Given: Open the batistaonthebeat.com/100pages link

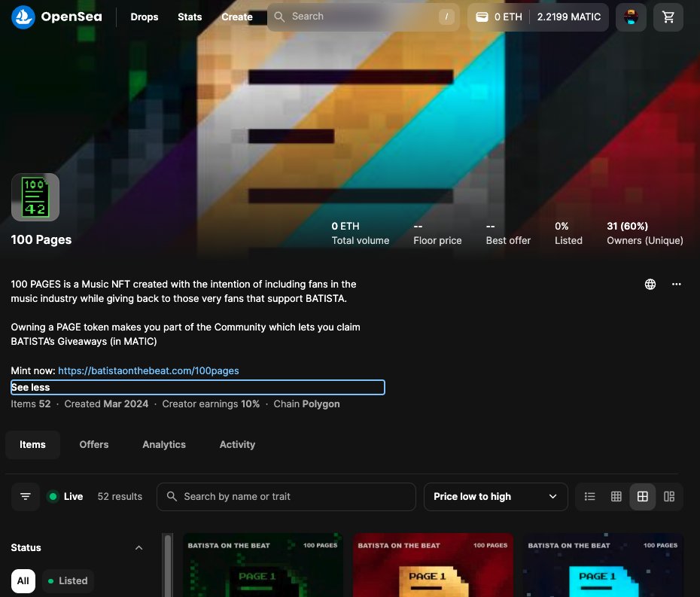Looking at the screenshot, I should coord(148,370).
